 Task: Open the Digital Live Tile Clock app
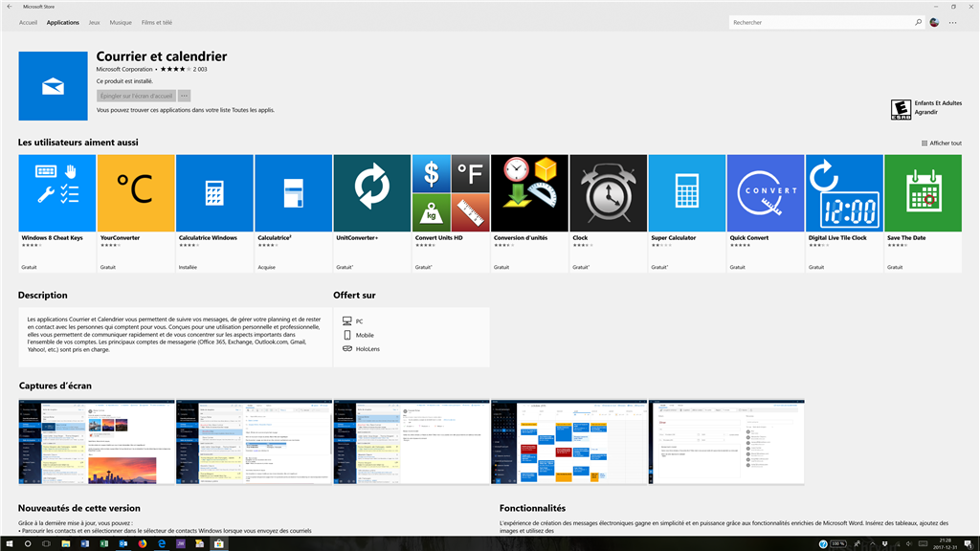pos(844,213)
